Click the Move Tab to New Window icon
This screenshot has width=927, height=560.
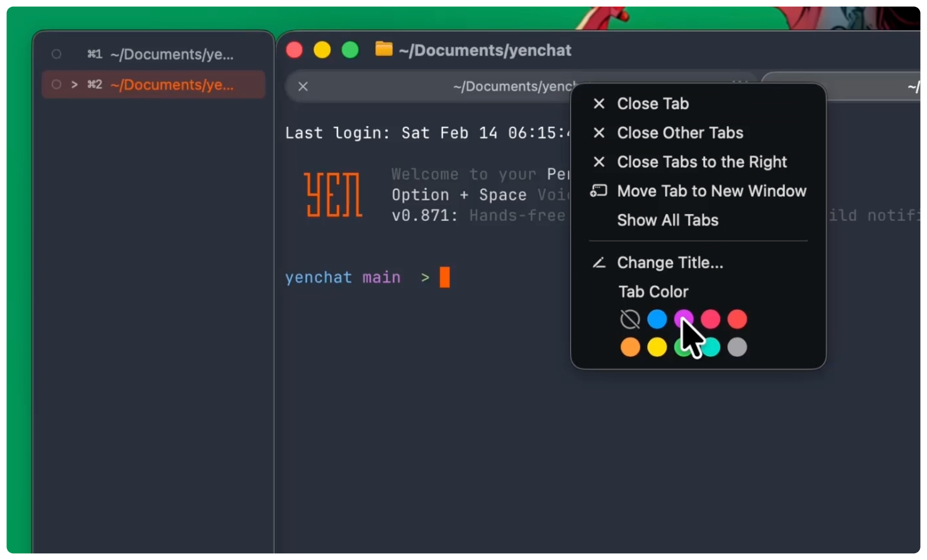(599, 191)
